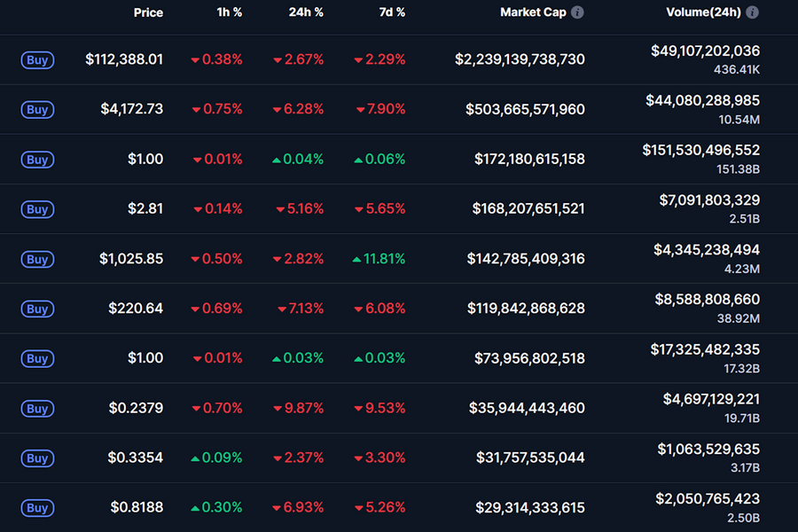Sort by 24h % column header
The height and width of the screenshot is (532, 798).
(x=306, y=12)
